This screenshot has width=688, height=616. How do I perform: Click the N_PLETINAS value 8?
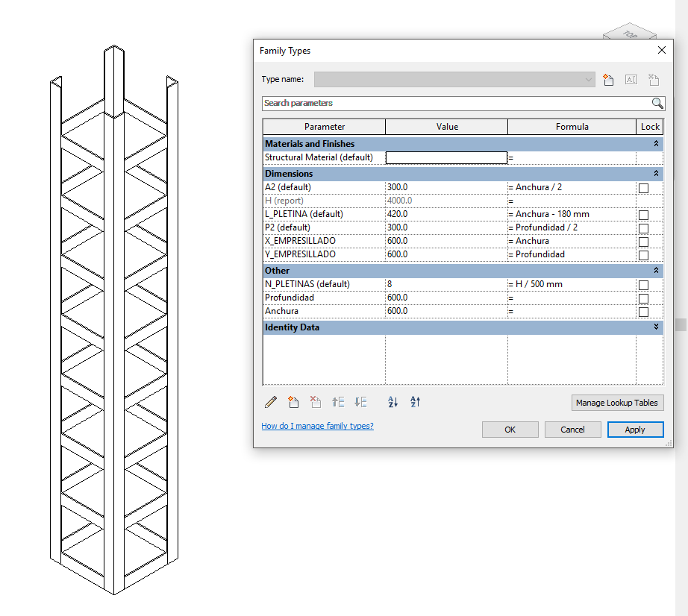click(x=446, y=284)
